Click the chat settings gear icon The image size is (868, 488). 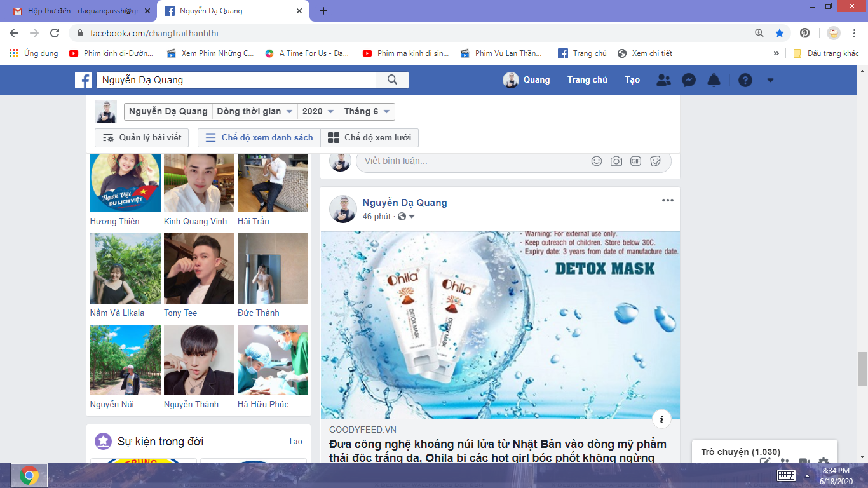(x=824, y=463)
